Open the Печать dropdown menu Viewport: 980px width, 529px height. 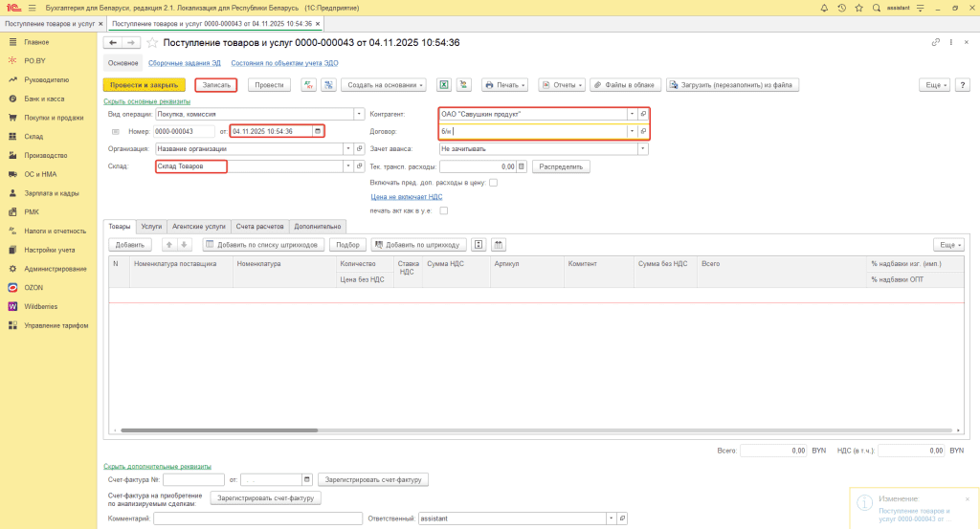point(504,85)
